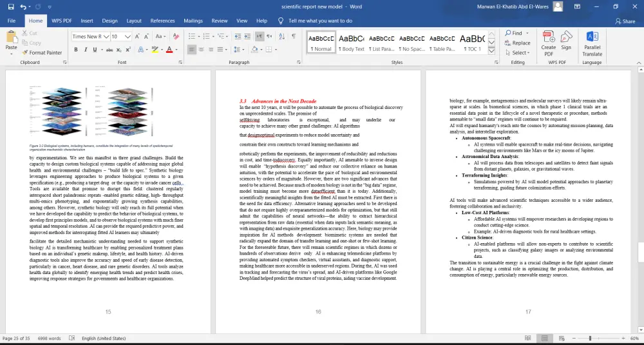This screenshot has height=345, width=644.
Task: Click the Sort A-Z icon
Action: pyautogui.click(x=281, y=37)
